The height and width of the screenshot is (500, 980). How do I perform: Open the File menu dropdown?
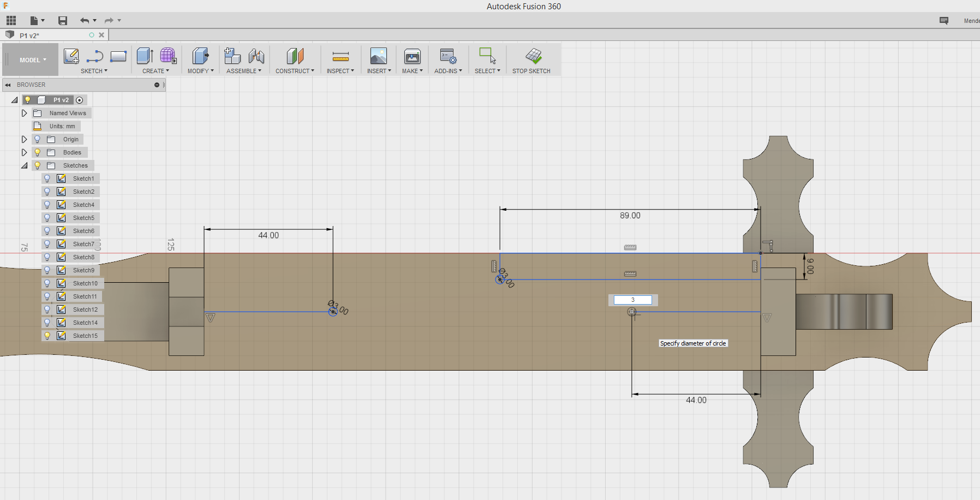click(37, 21)
